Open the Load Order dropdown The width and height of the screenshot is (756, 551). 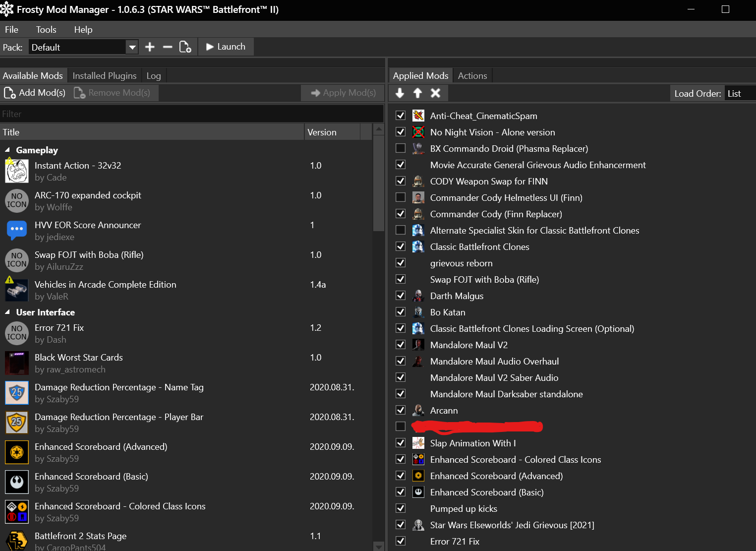coord(740,93)
